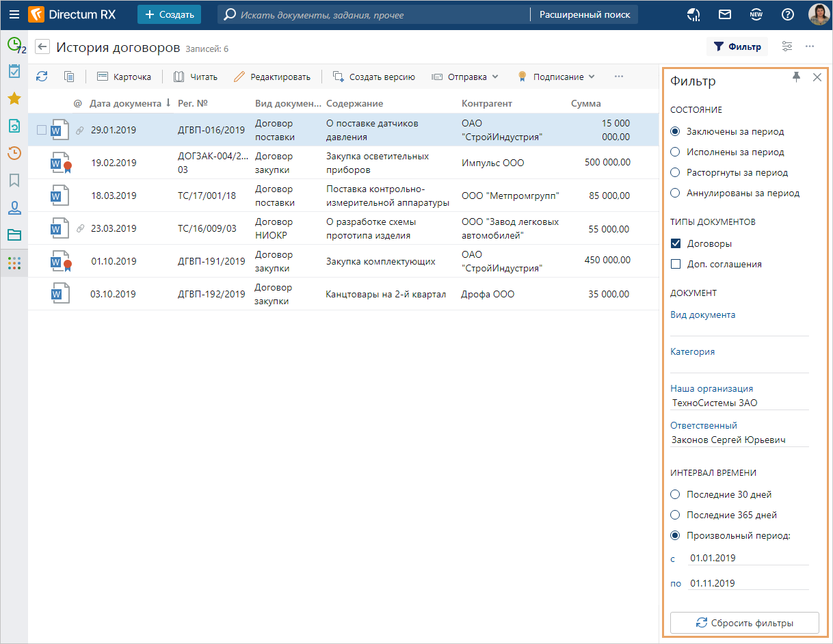Image resolution: width=833 pixels, height=644 pixels.
Task: Click the back arrow next to История договоров
Action: coord(42,47)
